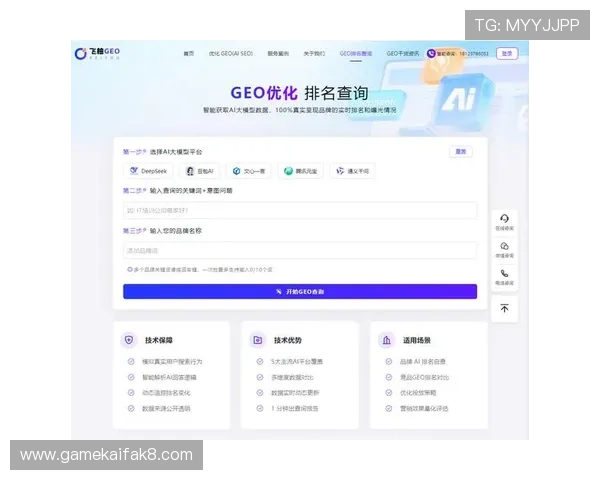Click the 文心一言 blue hexagon icon
The width and height of the screenshot is (600, 480).
pyautogui.click(x=236, y=171)
